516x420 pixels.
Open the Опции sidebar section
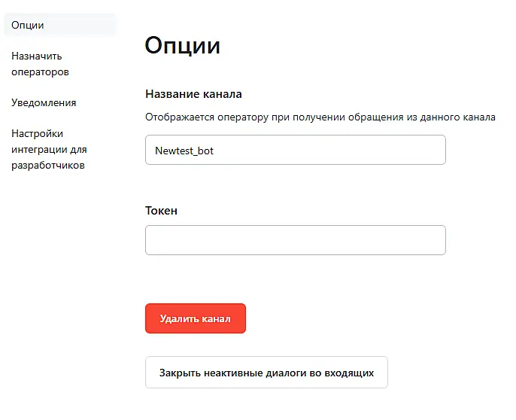[28, 25]
